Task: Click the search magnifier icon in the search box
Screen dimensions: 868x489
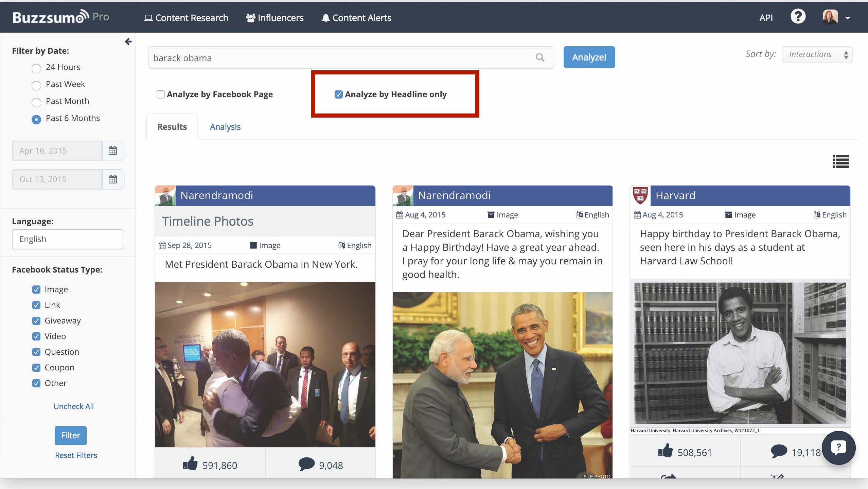Action: [x=540, y=57]
